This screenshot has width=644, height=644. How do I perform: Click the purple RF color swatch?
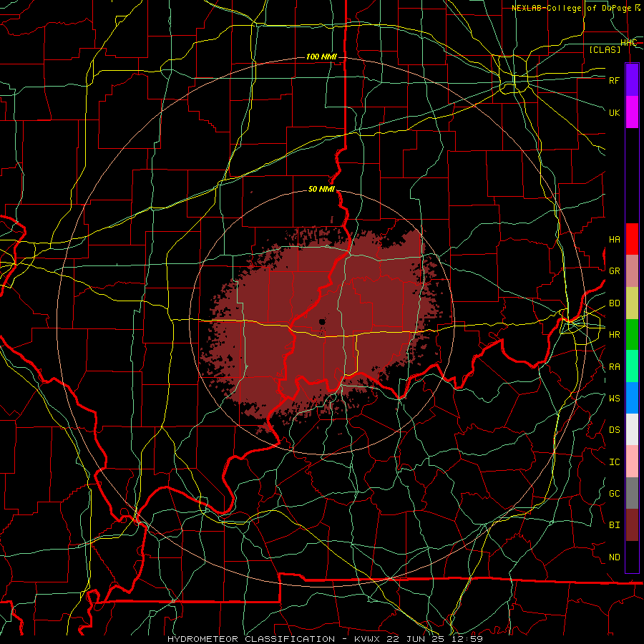(x=632, y=80)
